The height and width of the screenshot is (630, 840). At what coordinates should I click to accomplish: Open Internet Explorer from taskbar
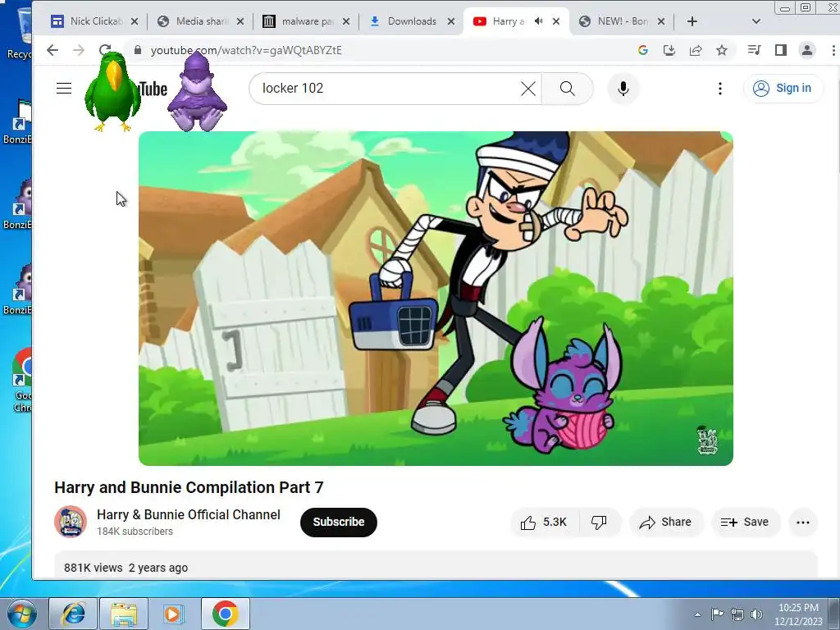[73, 614]
